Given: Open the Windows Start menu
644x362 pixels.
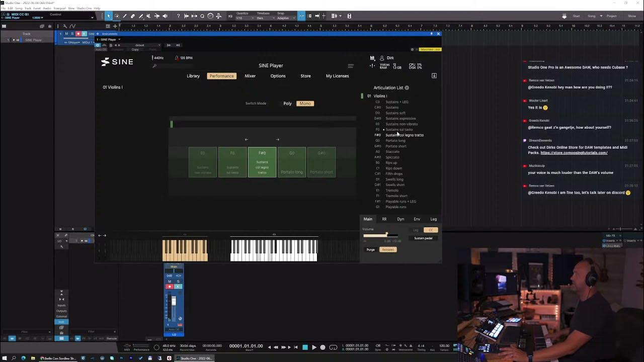Looking at the screenshot, I should pos(5,358).
